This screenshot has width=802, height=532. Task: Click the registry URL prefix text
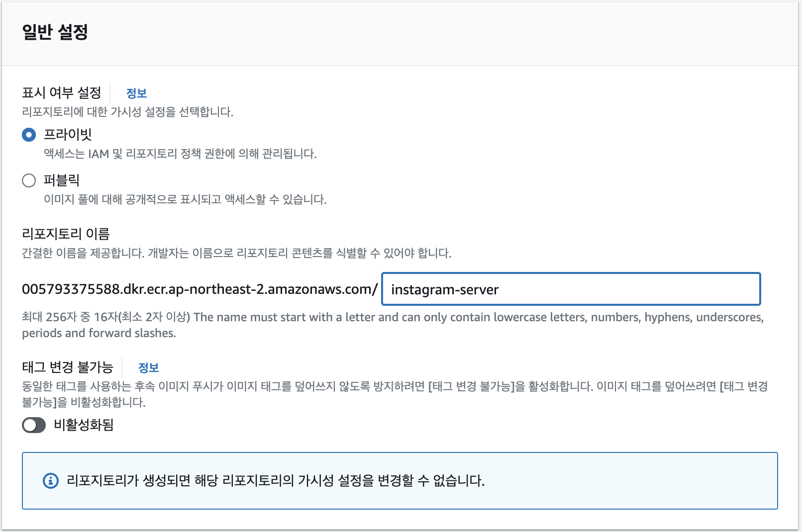[200, 289]
